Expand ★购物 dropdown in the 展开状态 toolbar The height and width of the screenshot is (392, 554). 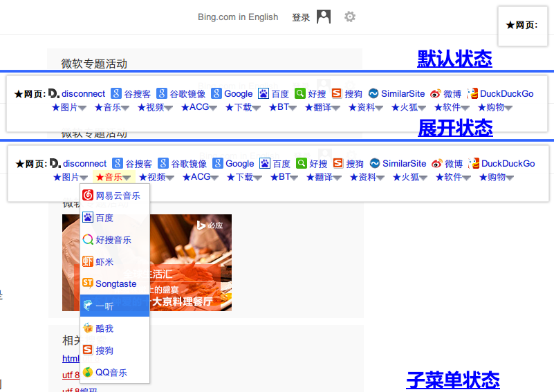point(495,107)
